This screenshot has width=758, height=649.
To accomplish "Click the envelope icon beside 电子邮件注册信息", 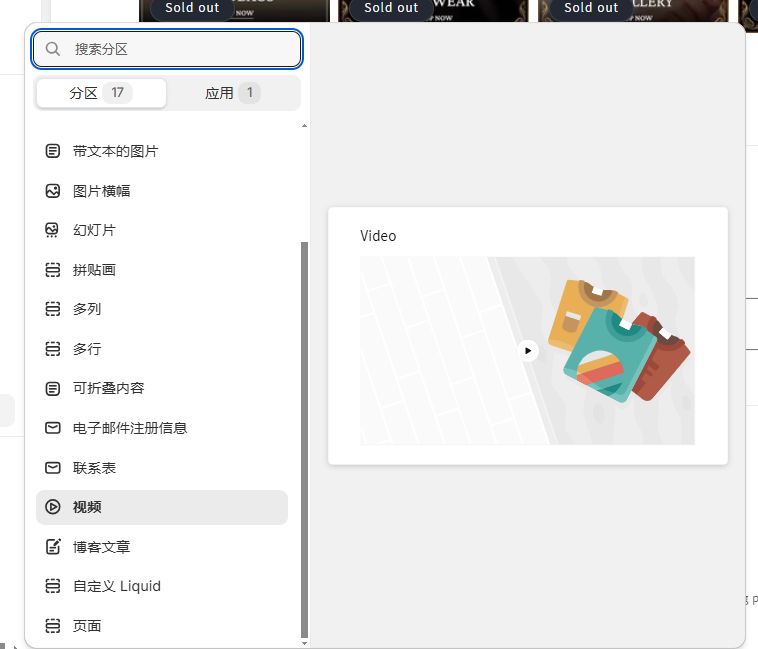I will (x=53, y=428).
